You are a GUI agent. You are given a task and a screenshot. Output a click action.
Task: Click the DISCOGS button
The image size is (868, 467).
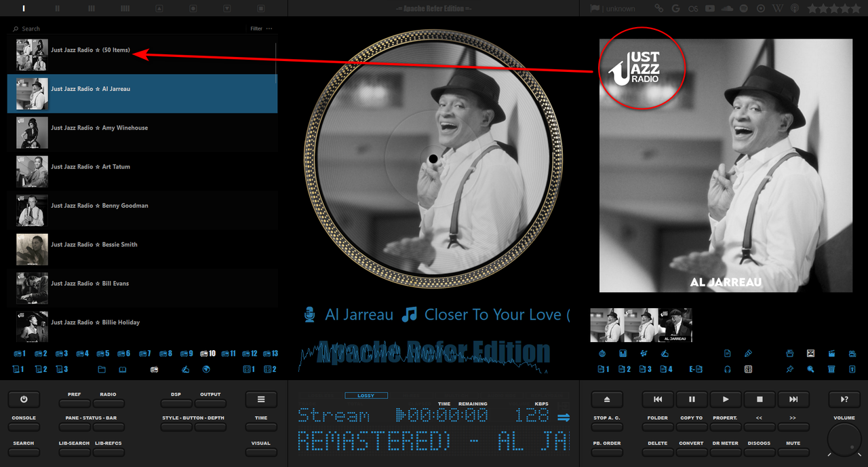tap(759, 452)
